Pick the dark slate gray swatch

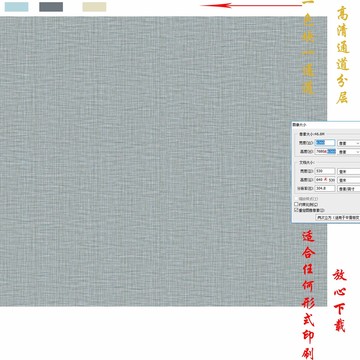(x=51, y=7)
